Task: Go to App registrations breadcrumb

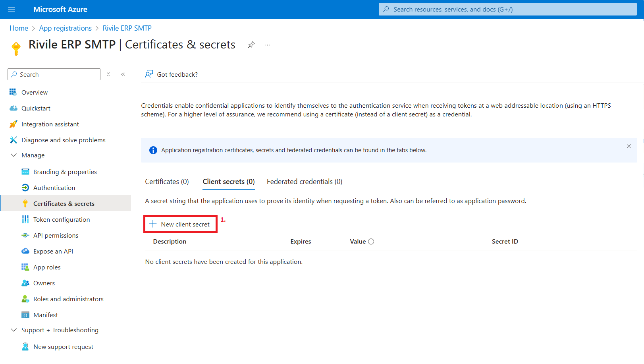Action: click(x=65, y=28)
